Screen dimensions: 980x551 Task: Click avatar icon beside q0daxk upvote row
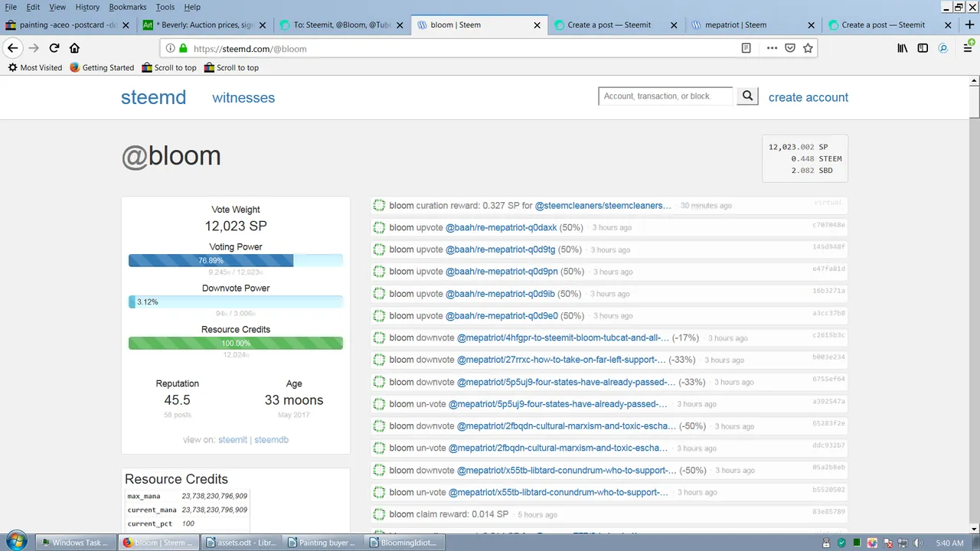tap(379, 227)
